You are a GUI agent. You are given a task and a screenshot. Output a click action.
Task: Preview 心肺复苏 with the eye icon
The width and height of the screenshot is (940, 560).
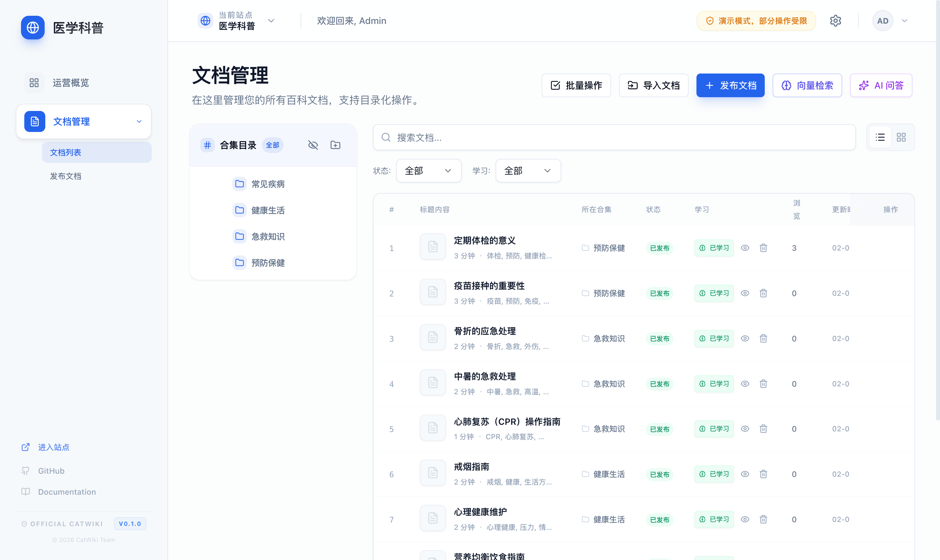click(745, 429)
